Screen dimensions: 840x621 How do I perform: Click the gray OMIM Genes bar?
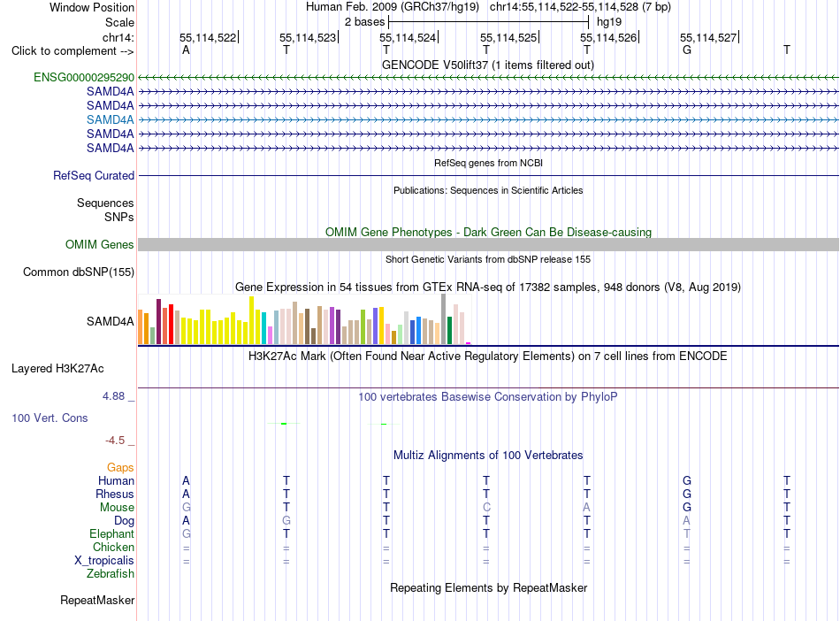(488, 245)
